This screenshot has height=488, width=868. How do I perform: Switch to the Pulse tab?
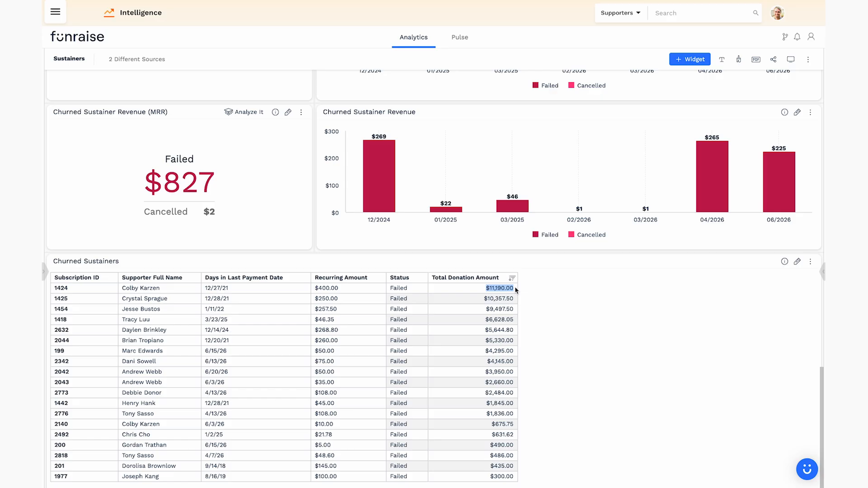click(459, 37)
